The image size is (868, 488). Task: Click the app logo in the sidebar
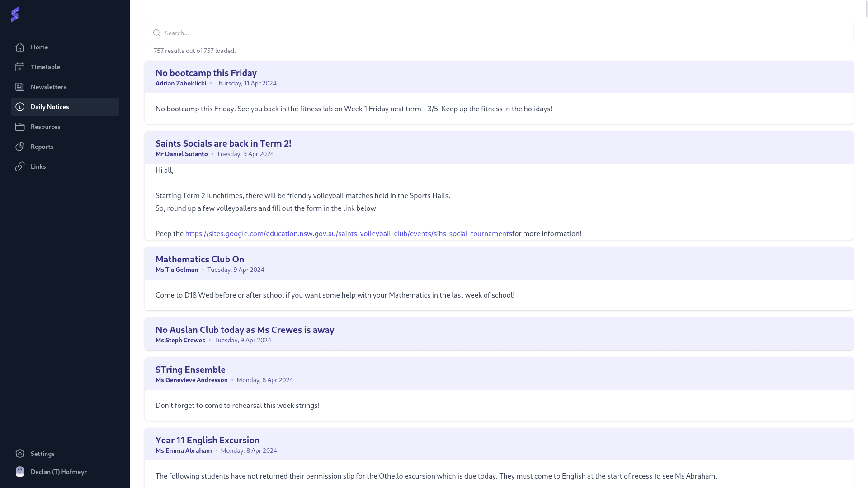(15, 14)
